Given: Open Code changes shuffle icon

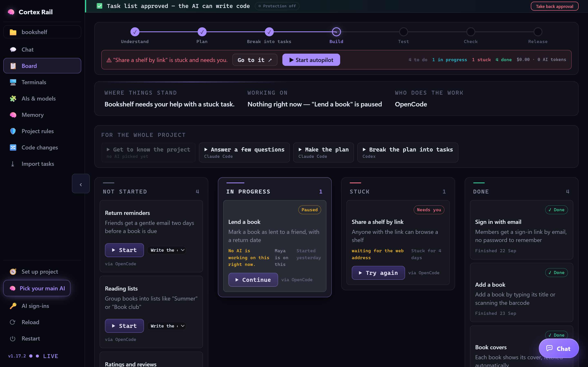Looking at the screenshot, I should (13, 147).
